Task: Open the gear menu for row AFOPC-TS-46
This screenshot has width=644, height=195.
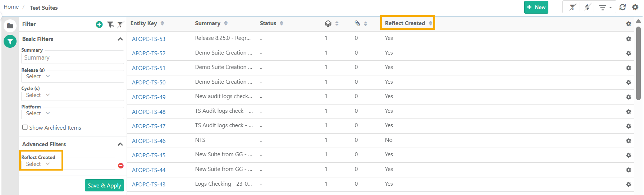Action: (x=629, y=141)
